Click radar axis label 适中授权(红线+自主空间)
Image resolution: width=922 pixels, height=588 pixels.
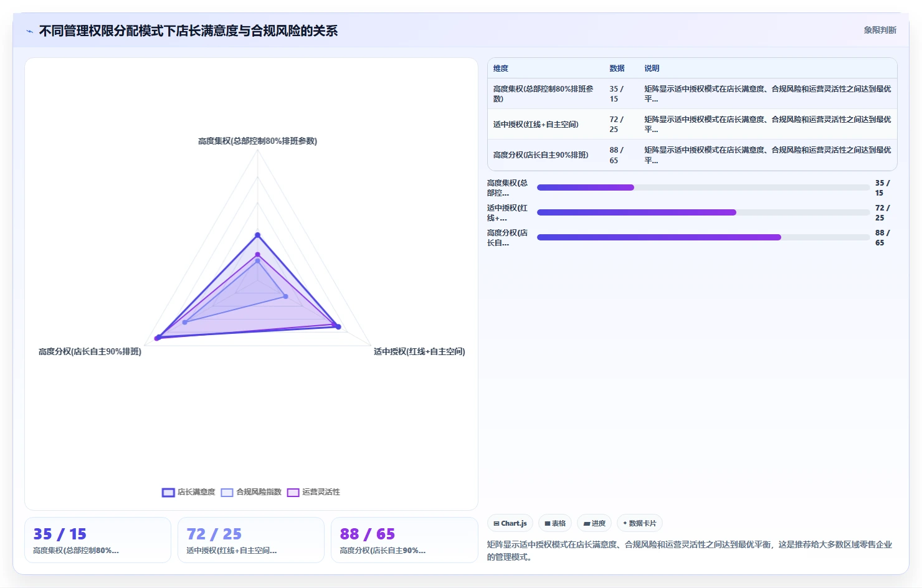(419, 352)
